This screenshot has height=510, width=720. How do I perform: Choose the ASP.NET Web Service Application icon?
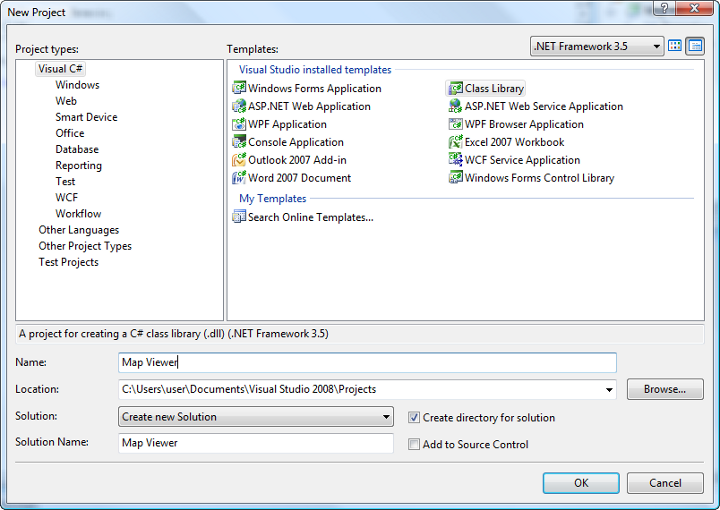(x=456, y=106)
